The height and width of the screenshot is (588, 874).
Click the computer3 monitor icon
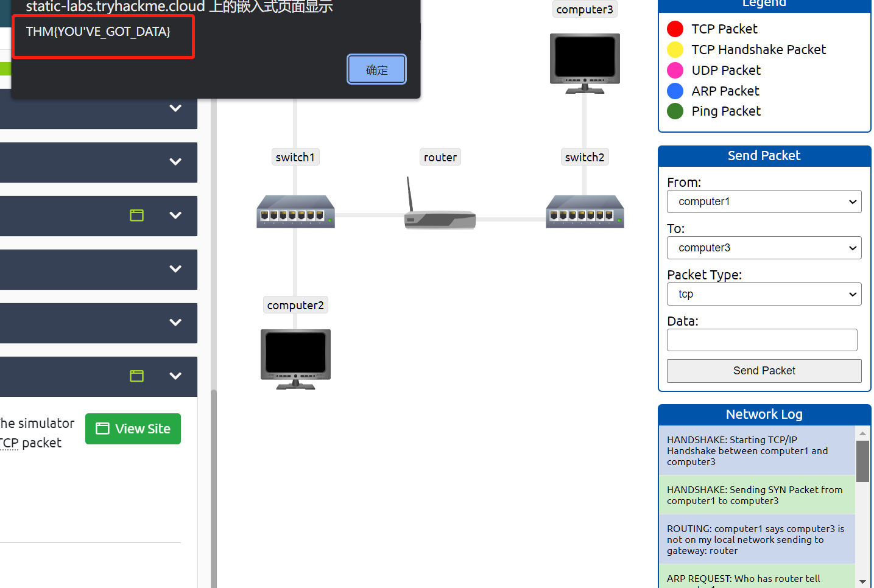[x=585, y=63]
